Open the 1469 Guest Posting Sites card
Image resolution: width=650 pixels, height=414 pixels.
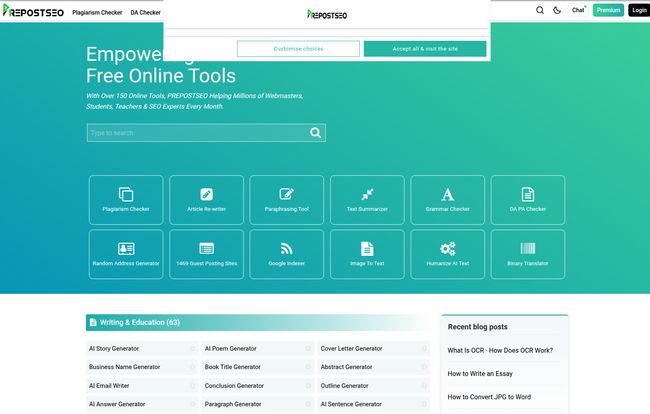206,254
